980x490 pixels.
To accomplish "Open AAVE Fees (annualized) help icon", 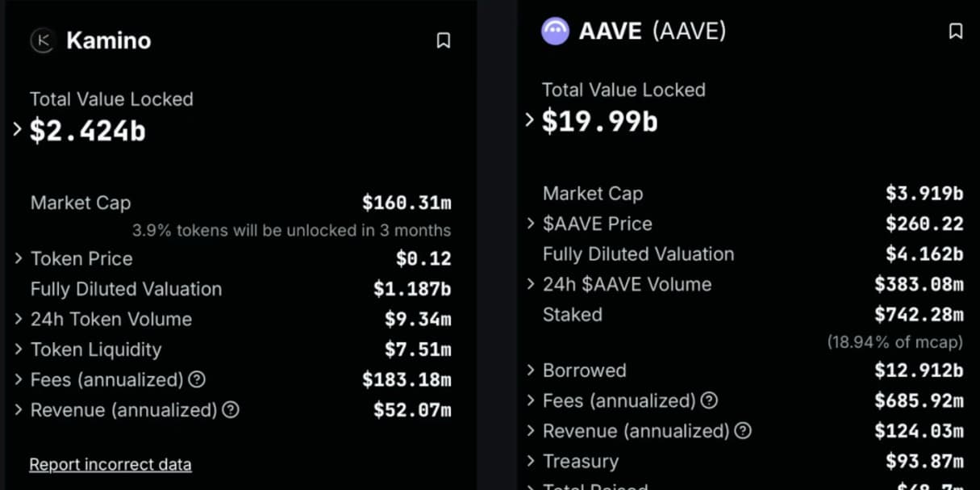I will pos(709,400).
